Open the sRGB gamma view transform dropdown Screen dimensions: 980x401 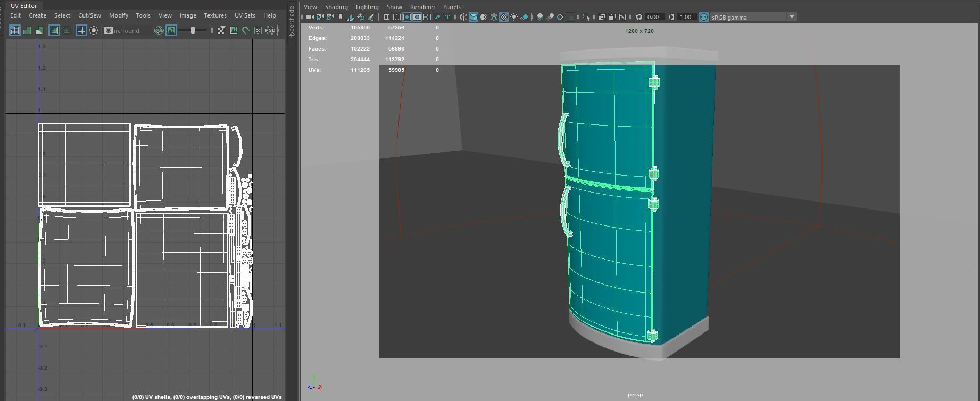[x=753, y=17]
